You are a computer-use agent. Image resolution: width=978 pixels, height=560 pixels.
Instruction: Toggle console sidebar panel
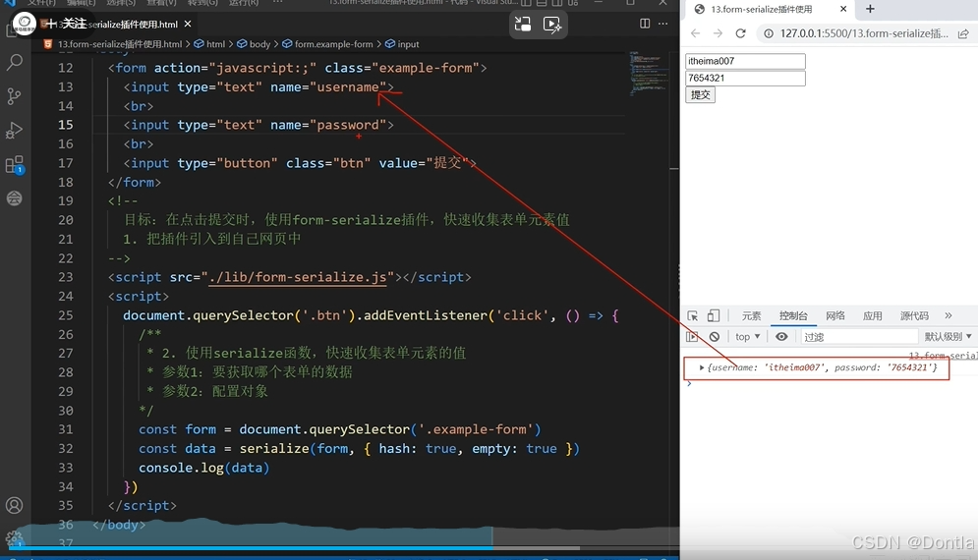click(x=692, y=337)
